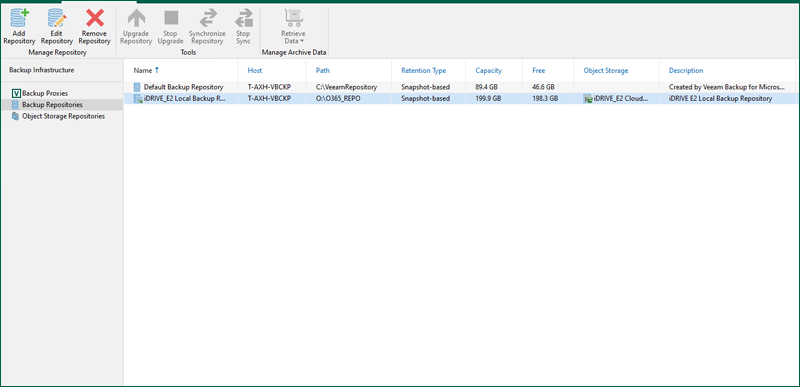The height and width of the screenshot is (387, 800).
Task: Click the Remove Repository red X
Action: click(94, 18)
